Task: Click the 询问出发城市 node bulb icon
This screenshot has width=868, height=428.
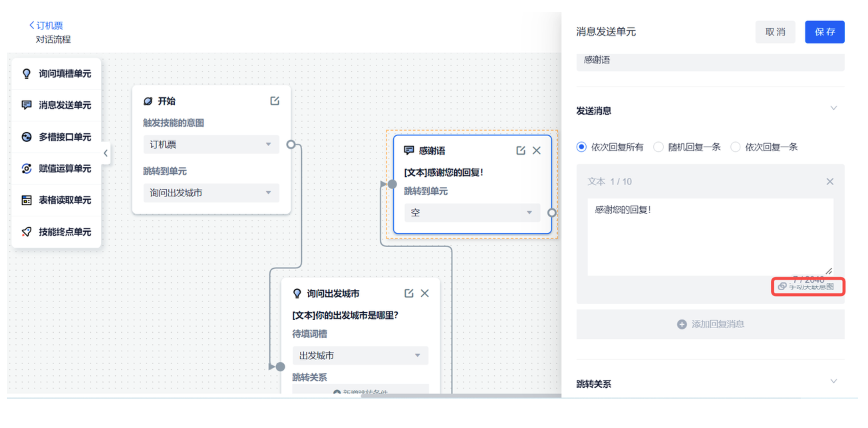Action: [x=297, y=293]
